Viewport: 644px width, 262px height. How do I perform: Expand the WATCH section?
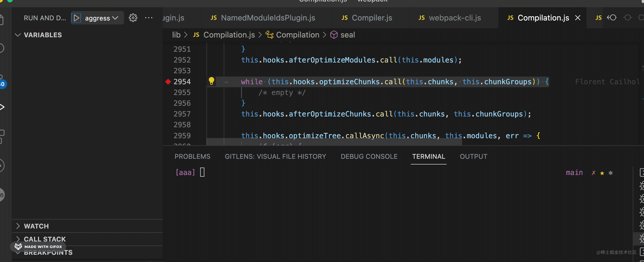pyautogui.click(x=18, y=226)
